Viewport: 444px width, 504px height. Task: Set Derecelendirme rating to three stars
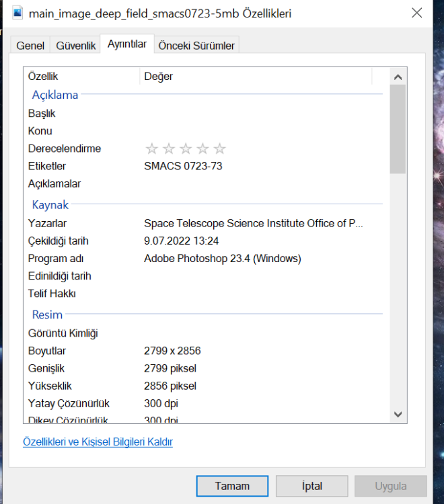186,149
